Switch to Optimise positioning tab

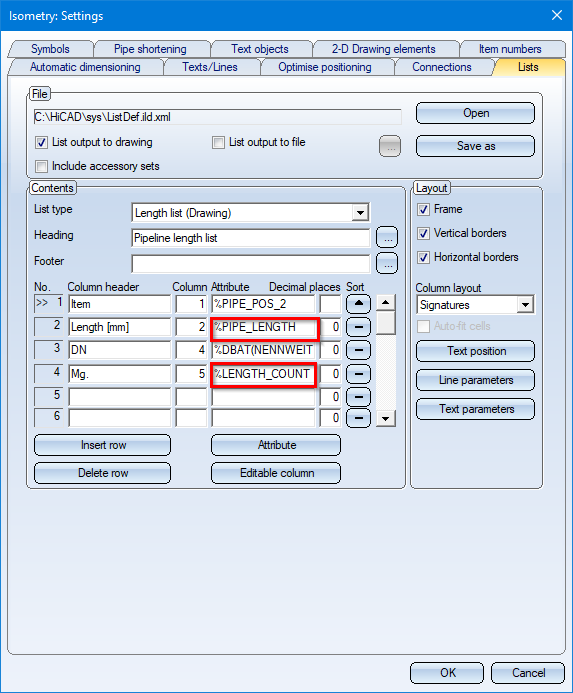tap(325, 67)
